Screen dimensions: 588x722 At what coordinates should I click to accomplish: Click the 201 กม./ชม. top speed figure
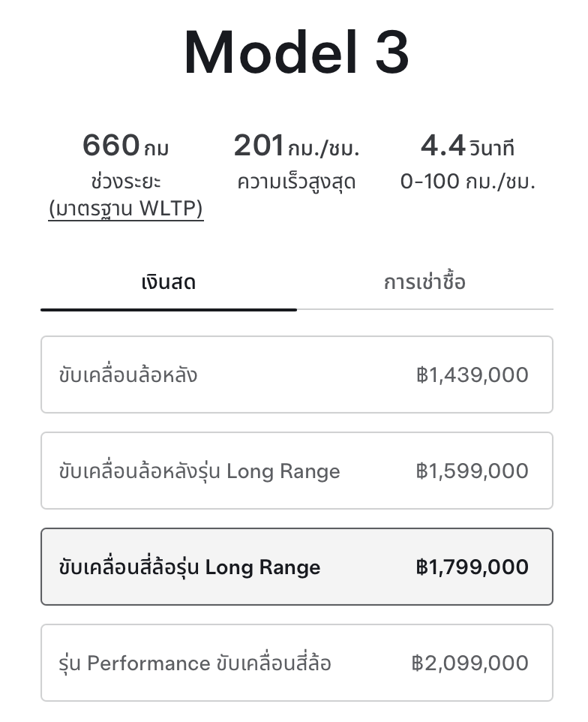[x=297, y=146]
